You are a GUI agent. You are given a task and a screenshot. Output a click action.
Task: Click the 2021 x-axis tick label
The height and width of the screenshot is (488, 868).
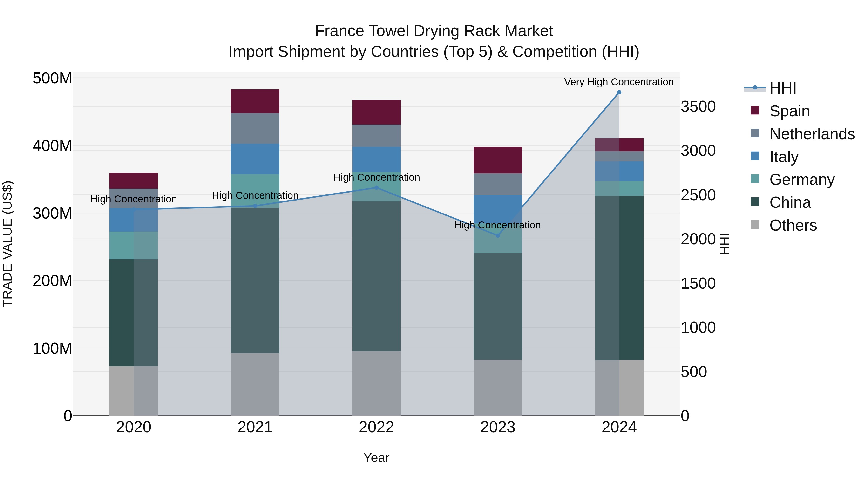pyautogui.click(x=255, y=427)
